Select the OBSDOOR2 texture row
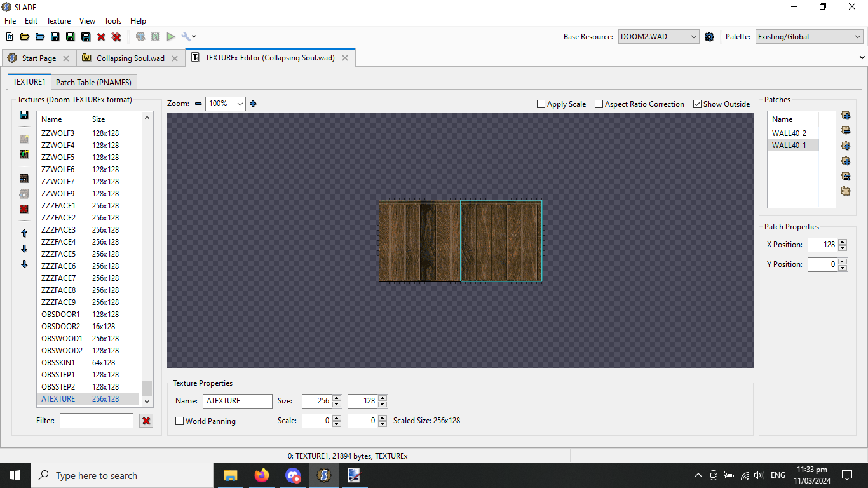868x488 pixels. 88,326
